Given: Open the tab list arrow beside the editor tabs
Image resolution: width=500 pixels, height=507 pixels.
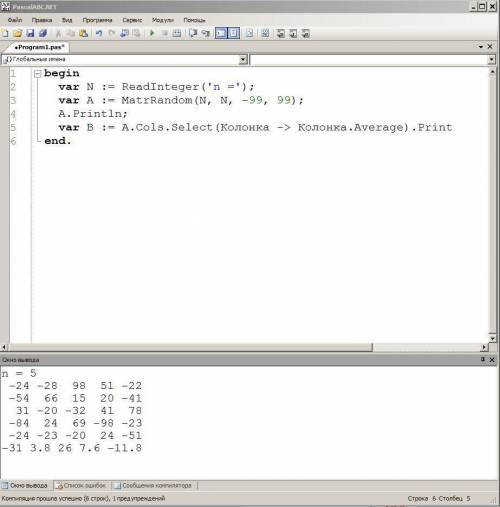Looking at the screenshot, I should tap(481, 47).
